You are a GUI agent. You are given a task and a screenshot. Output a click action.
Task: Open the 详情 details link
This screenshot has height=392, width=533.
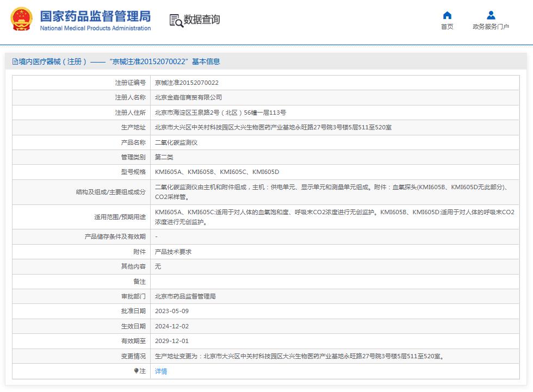coord(161,371)
